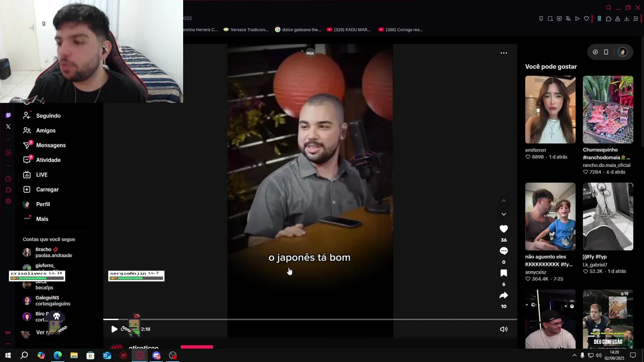
Task: Open the #ffy #fyp video thumbnail
Action: pos(608,216)
